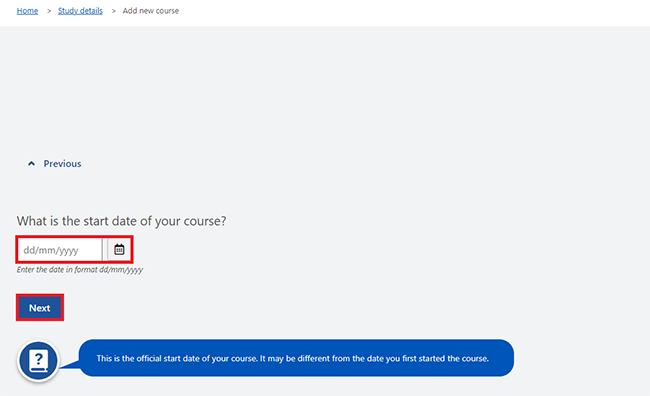Go back using the Previous link

62,164
